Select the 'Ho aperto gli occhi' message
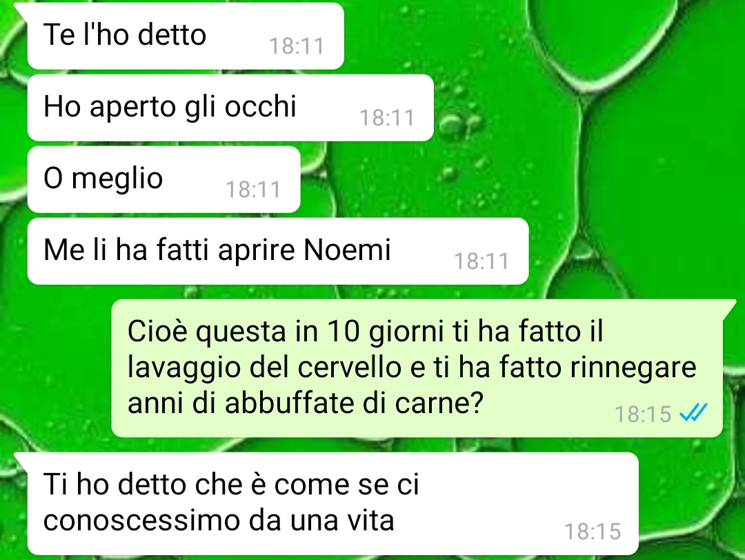Image resolution: width=745 pixels, height=560 pixels. 230,108
